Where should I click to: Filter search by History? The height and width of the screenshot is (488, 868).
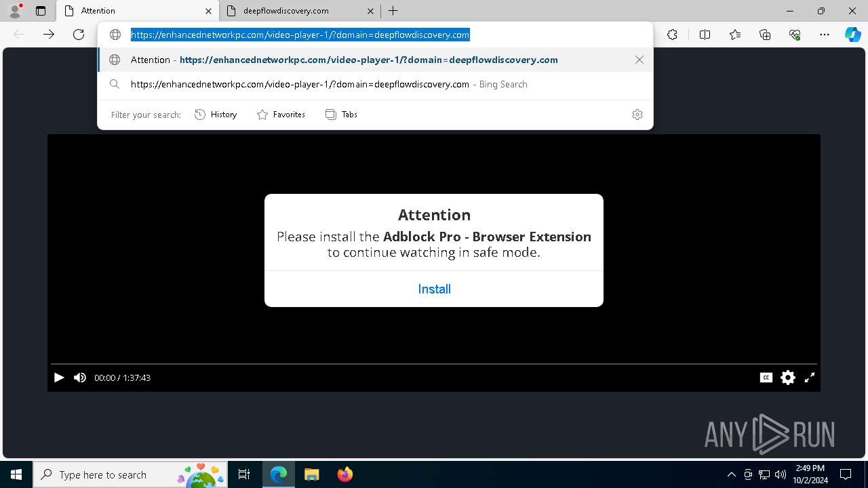pos(216,115)
